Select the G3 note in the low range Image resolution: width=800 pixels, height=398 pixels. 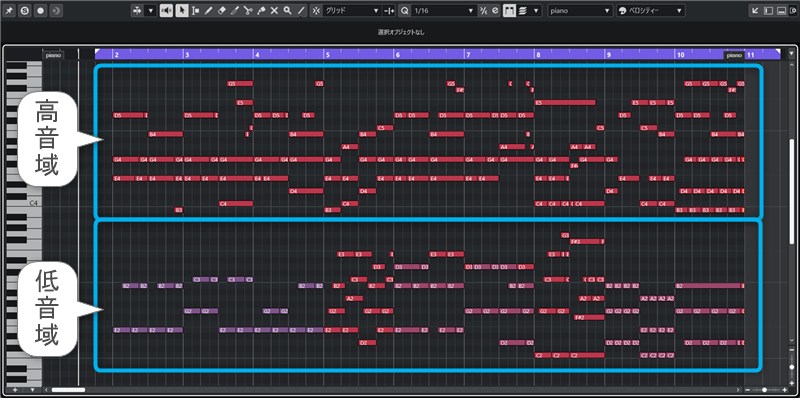(x=565, y=235)
